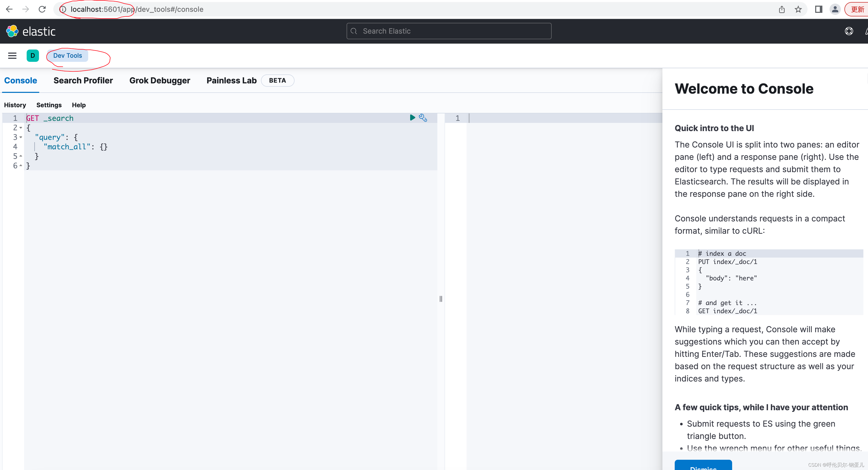Open the help menu lifebuoy icon
Viewport: 868px width, 470px height.
[849, 31]
